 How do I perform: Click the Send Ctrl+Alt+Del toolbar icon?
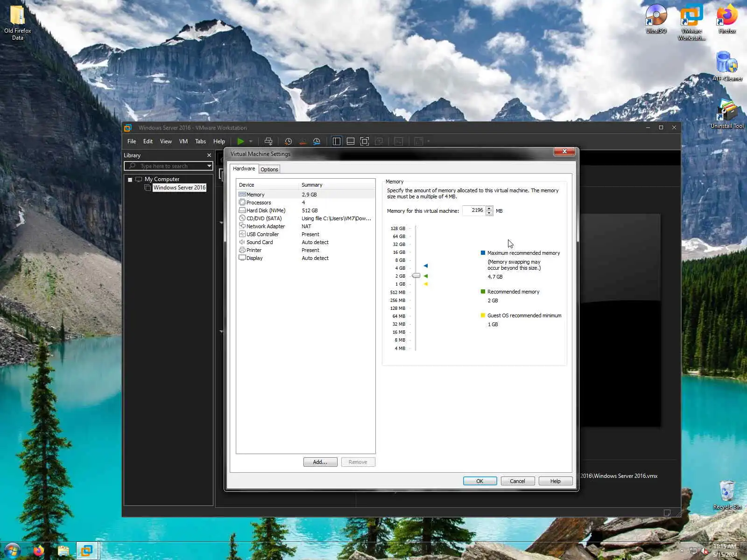tap(268, 141)
